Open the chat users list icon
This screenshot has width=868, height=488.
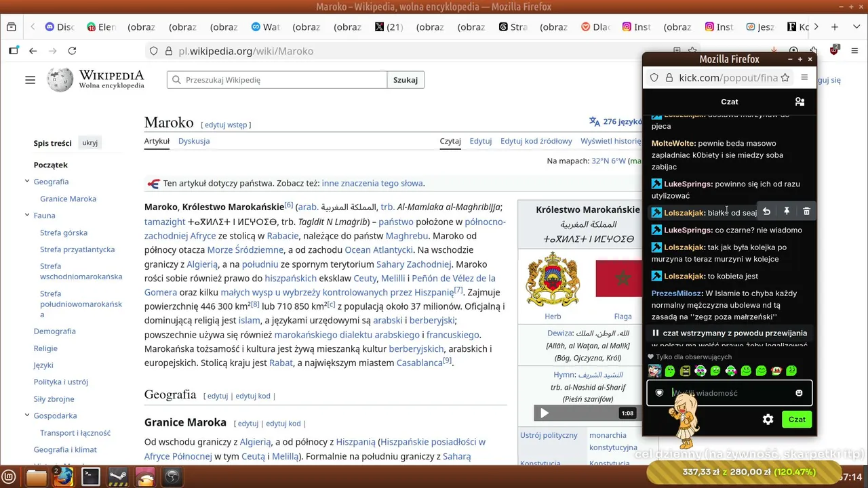(800, 102)
